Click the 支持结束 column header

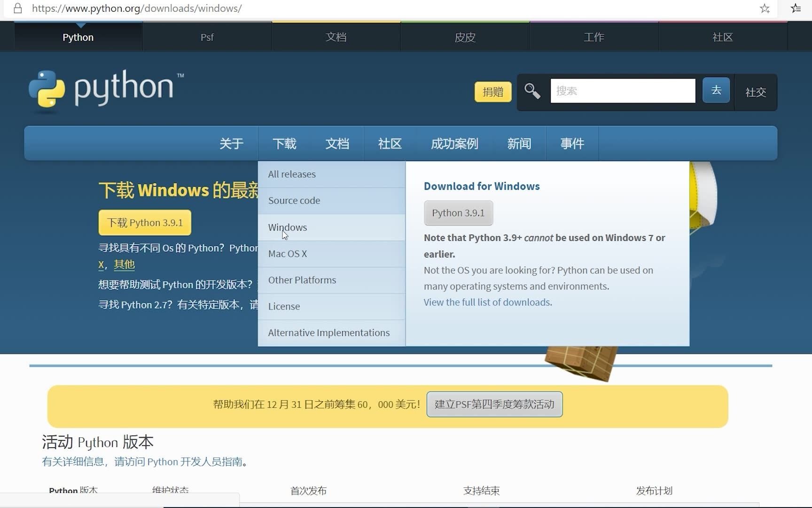point(481,491)
